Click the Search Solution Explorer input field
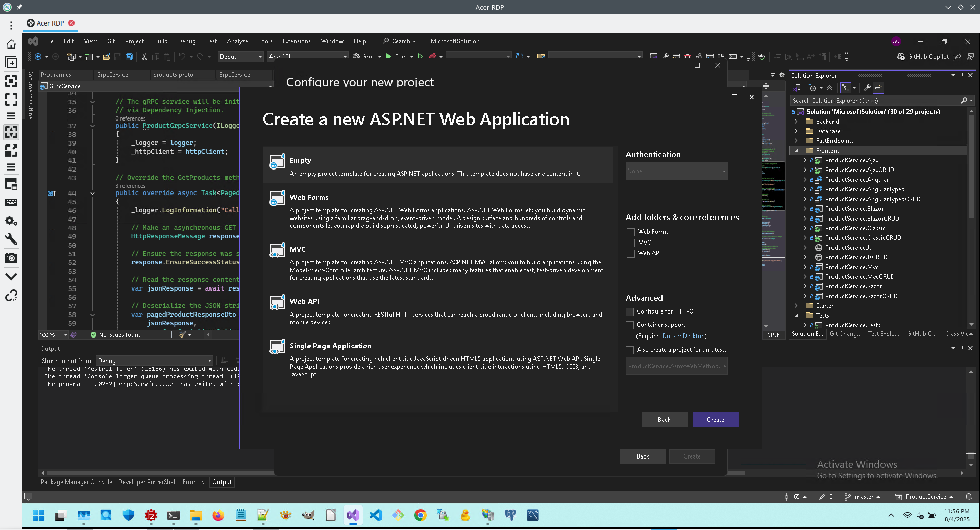This screenshot has width=980, height=530. [875, 101]
